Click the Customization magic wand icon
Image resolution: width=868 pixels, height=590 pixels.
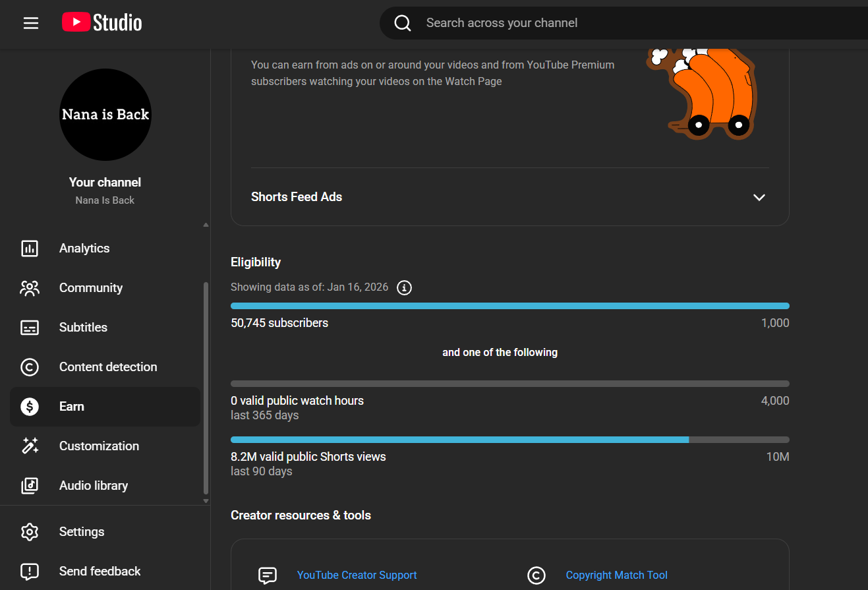coord(30,446)
